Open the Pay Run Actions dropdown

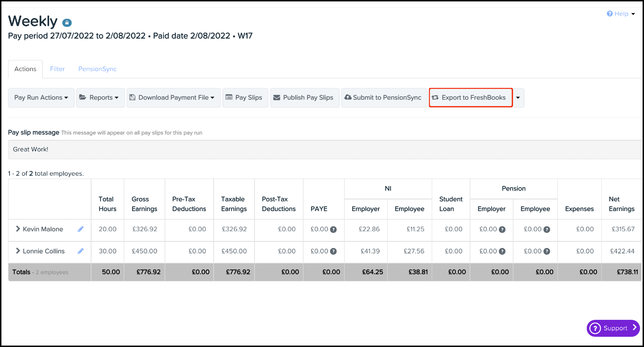[41, 97]
